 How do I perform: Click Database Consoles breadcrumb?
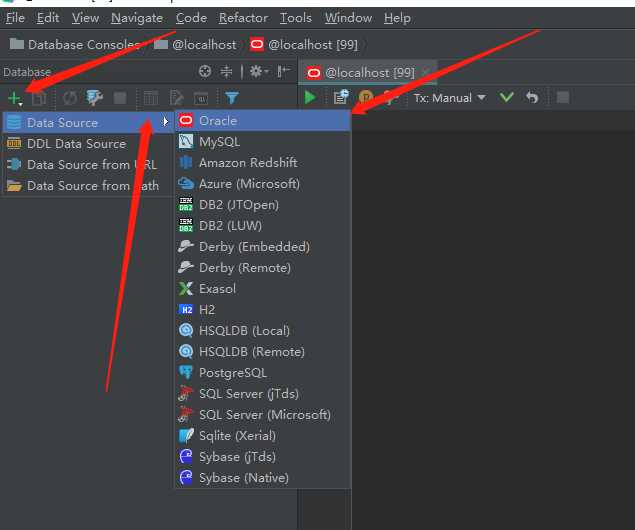[x=75, y=45]
